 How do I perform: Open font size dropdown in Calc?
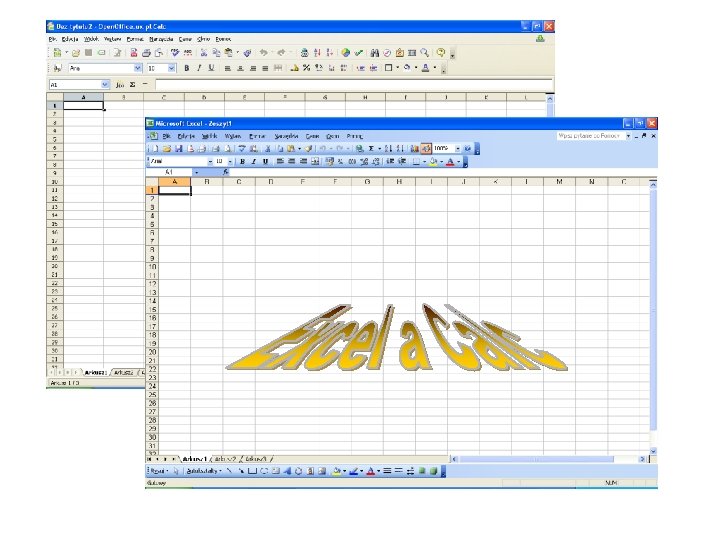172,68
